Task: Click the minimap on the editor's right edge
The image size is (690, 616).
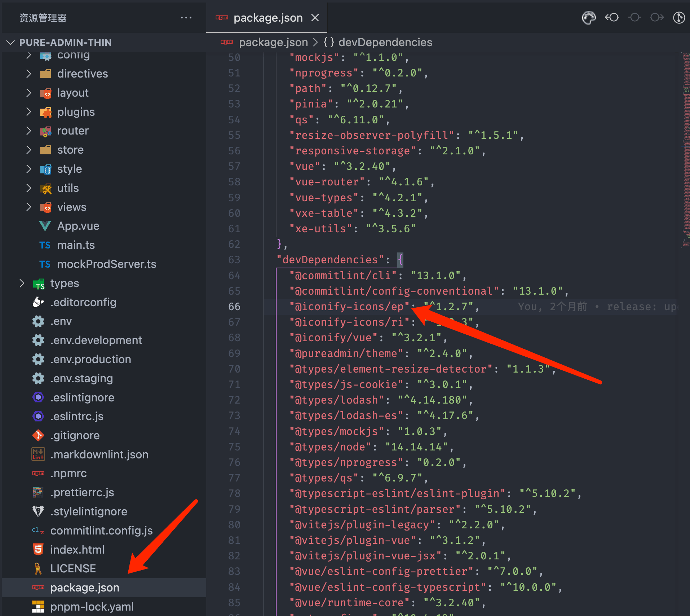Action: click(x=686, y=150)
